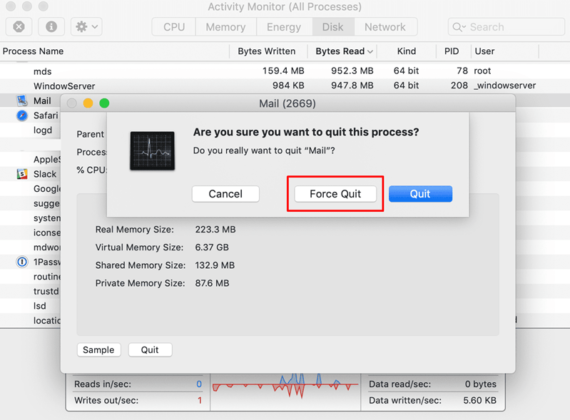This screenshot has width=570, height=420.
Task: Switch to the Energy tab
Action: 284,27
